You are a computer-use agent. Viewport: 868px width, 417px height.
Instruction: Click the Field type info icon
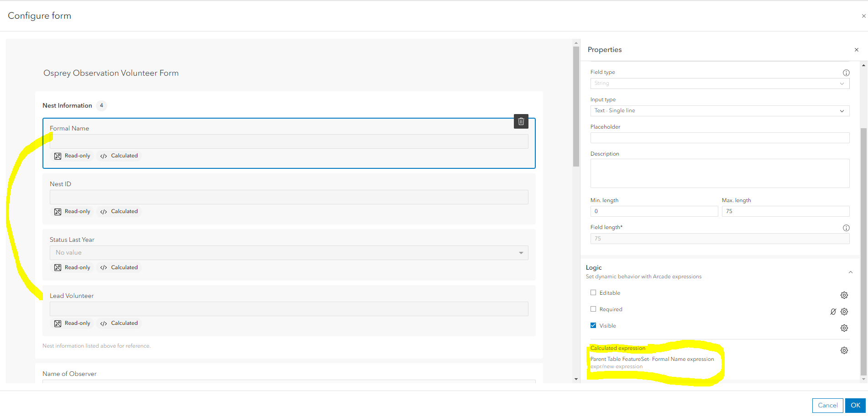coord(846,73)
